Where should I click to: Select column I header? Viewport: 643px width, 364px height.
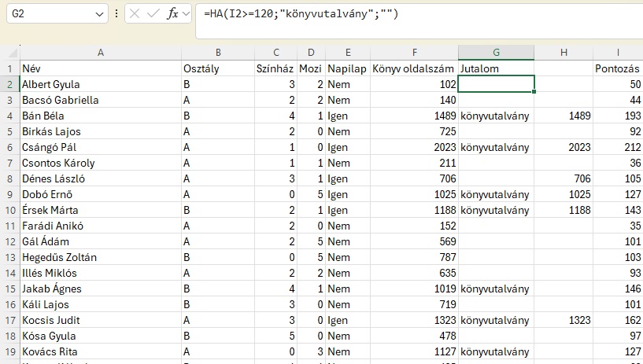tap(618, 53)
